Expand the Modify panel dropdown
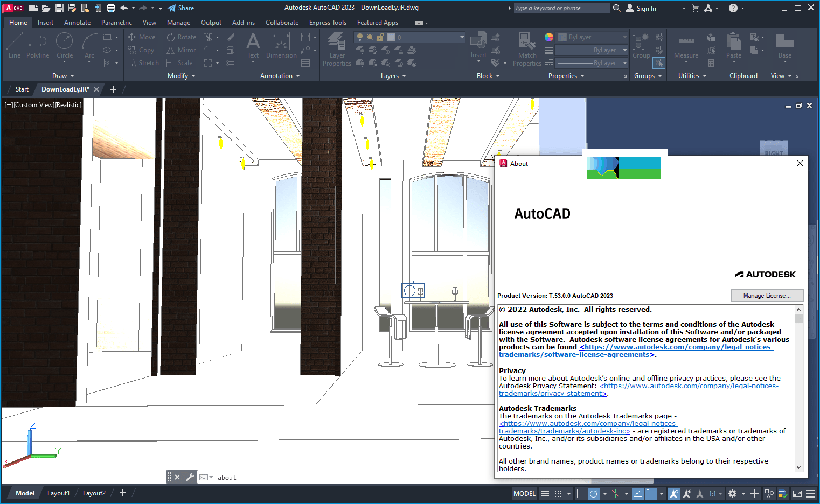820x504 pixels. pyautogui.click(x=182, y=76)
